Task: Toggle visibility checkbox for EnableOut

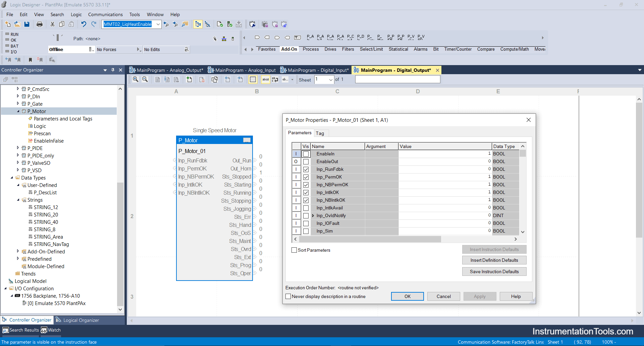Action: (x=306, y=162)
